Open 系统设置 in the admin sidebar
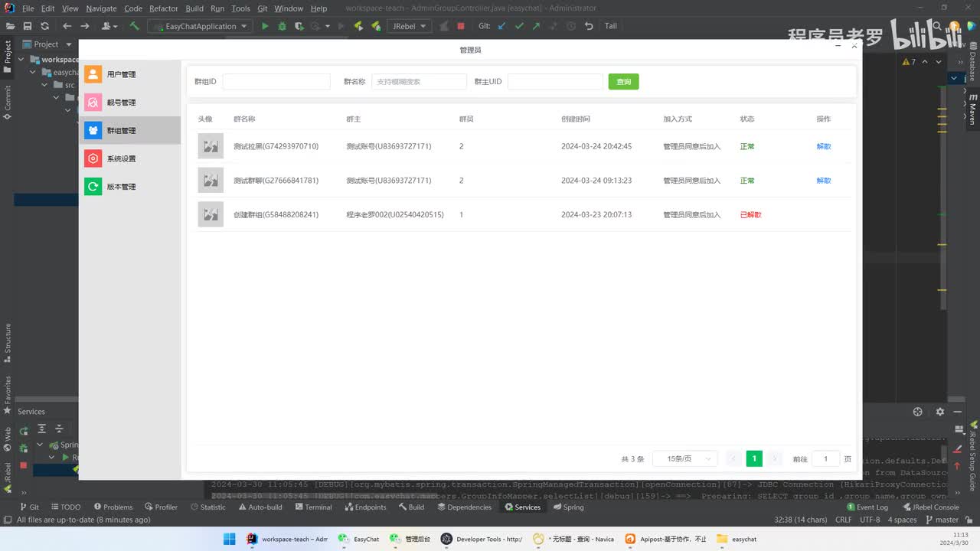 coord(130,158)
